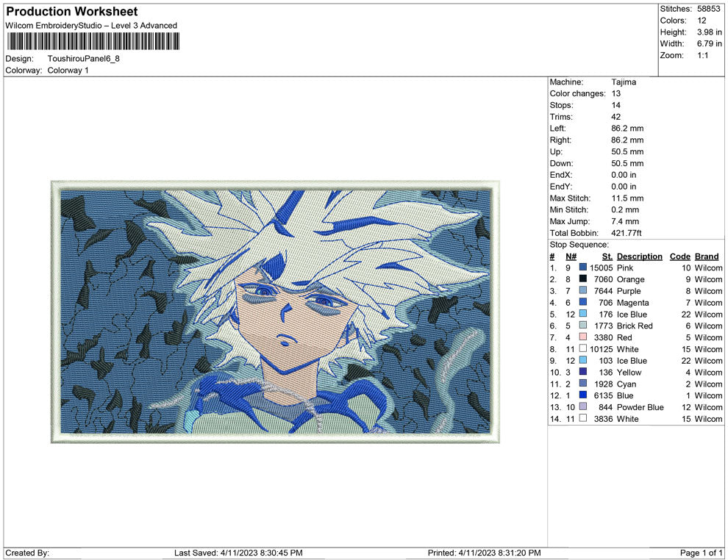This screenshot has width=728, height=560.
Task: Click the Width value 6.79 in
Action: click(x=710, y=43)
